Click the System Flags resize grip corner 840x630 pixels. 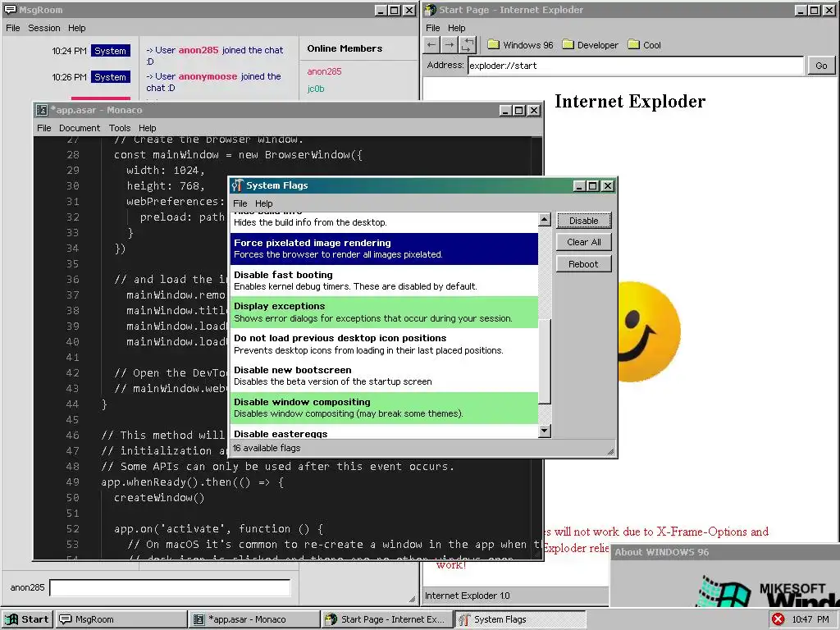click(610, 452)
